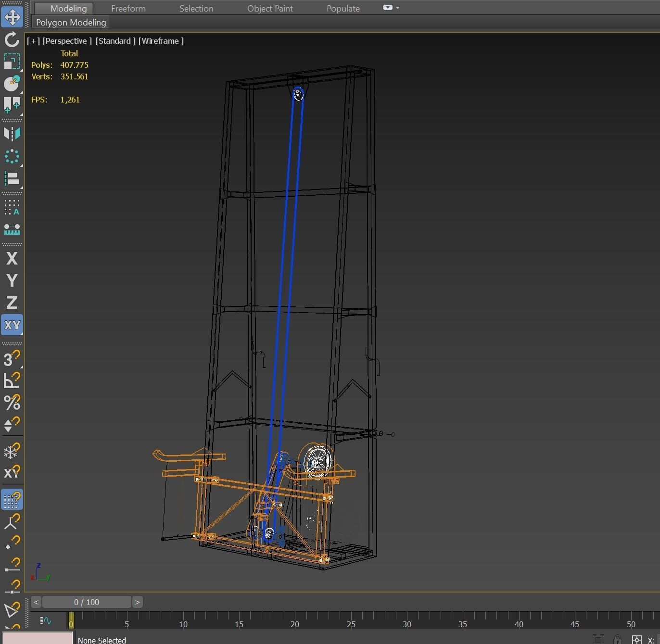This screenshot has width=660, height=644.
Task: Click frame 25 on the timeline
Action: [351, 624]
